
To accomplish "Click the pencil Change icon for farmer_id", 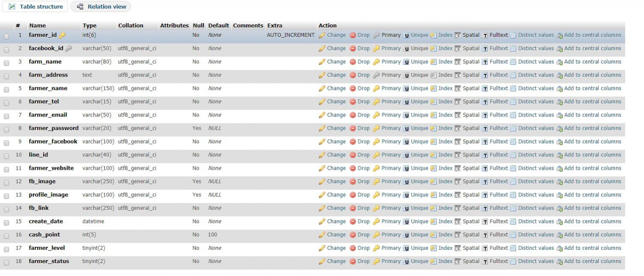I will pos(322,35).
